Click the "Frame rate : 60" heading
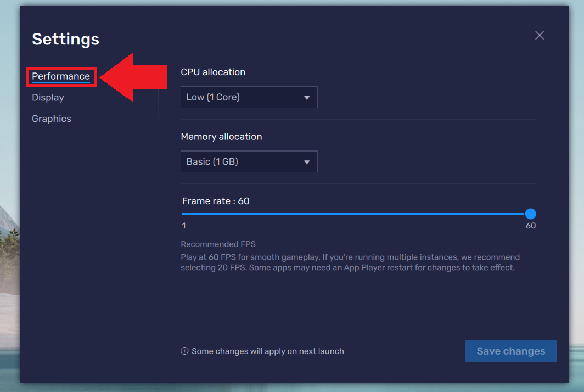The image size is (584, 392). point(216,201)
